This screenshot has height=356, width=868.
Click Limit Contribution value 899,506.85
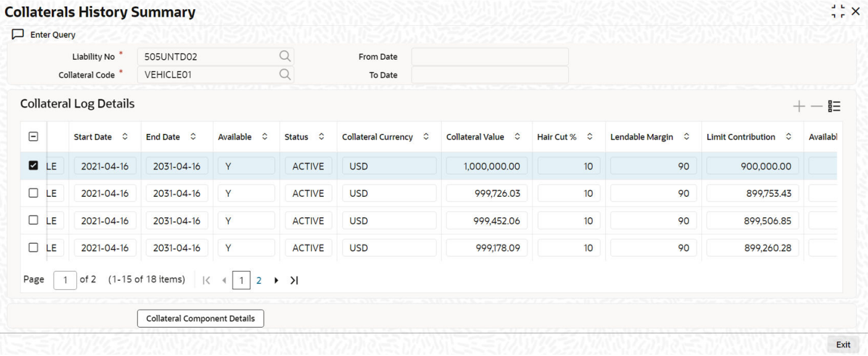coord(753,220)
